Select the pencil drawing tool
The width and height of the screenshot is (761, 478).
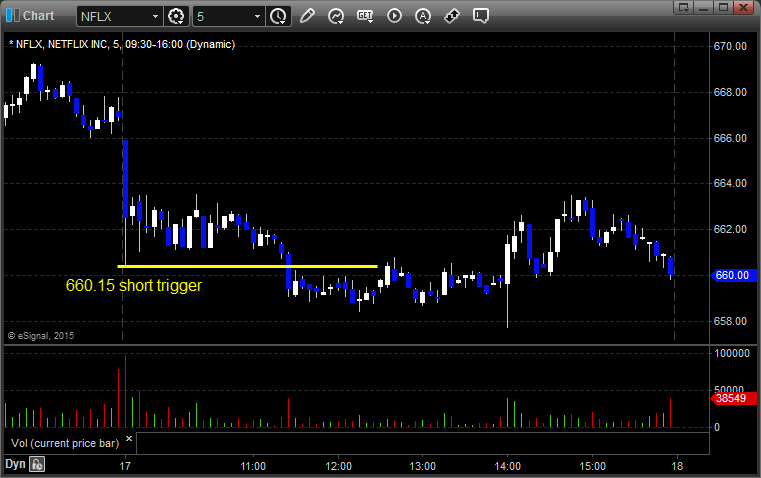click(x=307, y=16)
